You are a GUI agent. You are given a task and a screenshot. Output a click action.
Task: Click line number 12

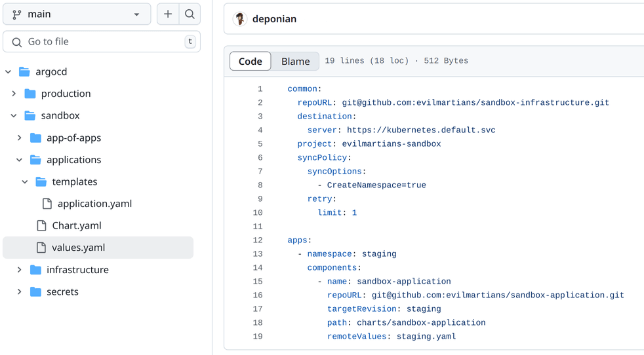coord(258,240)
